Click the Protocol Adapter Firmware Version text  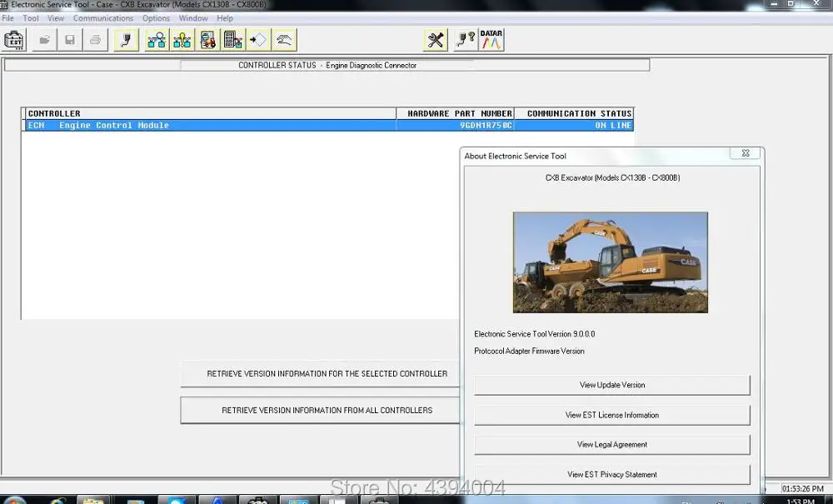point(529,351)
